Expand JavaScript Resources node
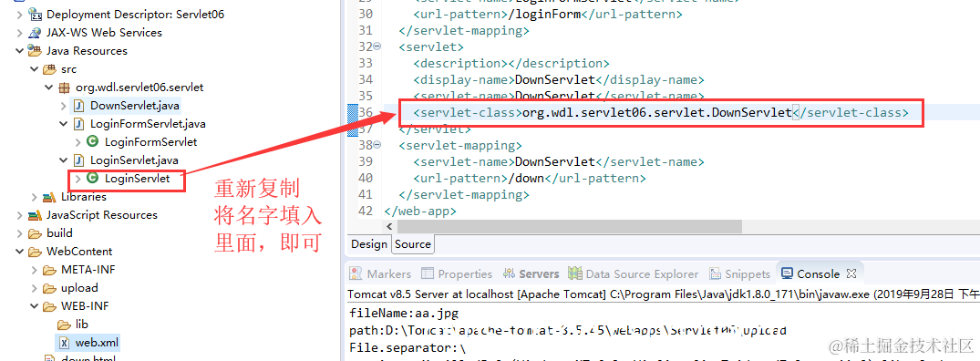The height and width of the screenshot is (361, 980). click(x=19, y=215)
